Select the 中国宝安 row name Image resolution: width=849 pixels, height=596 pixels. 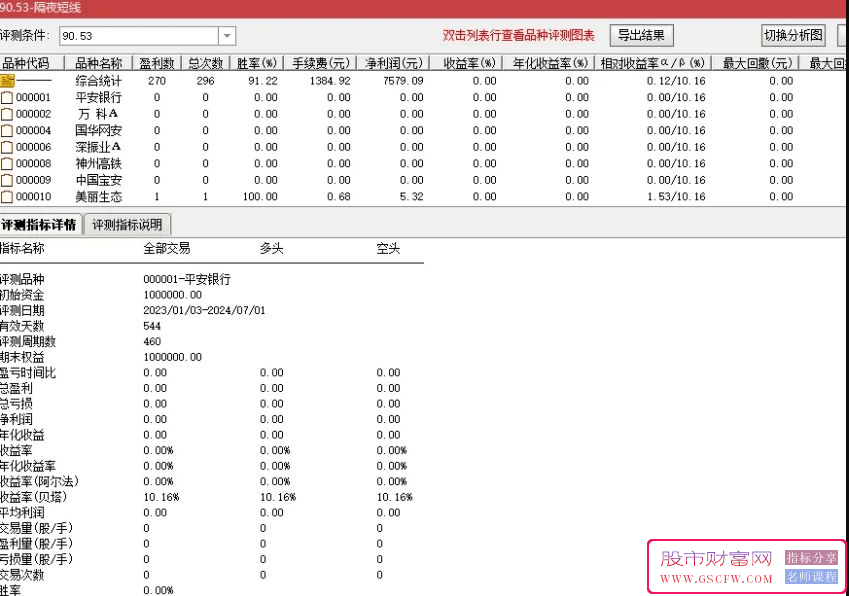tap(99, 180)
